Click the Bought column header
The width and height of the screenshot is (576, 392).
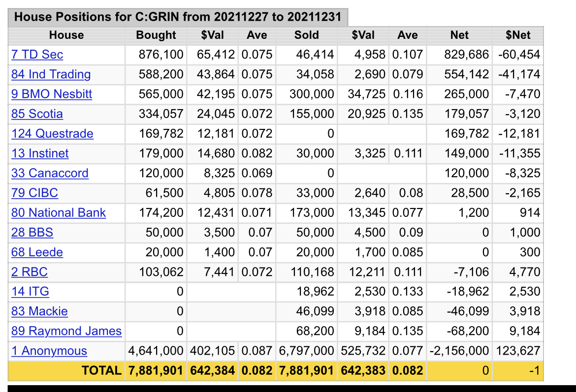pyautogui.click(x=156, y=35)
